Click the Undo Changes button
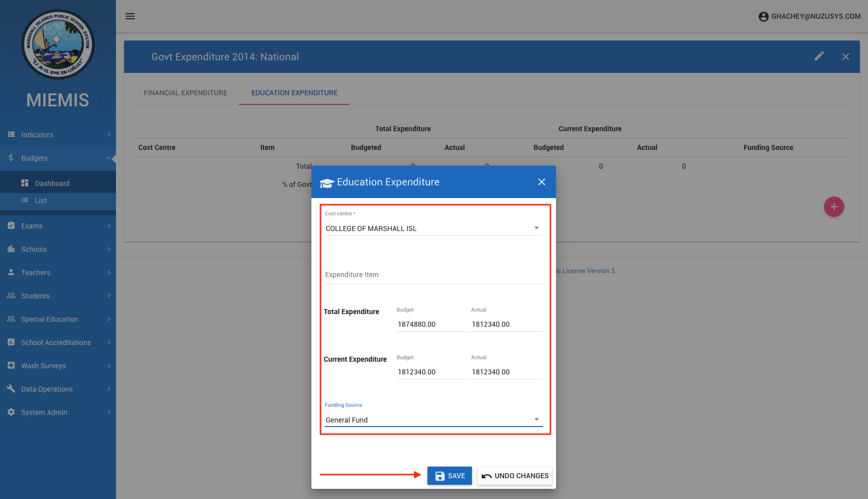 click(x=515, y=476)
